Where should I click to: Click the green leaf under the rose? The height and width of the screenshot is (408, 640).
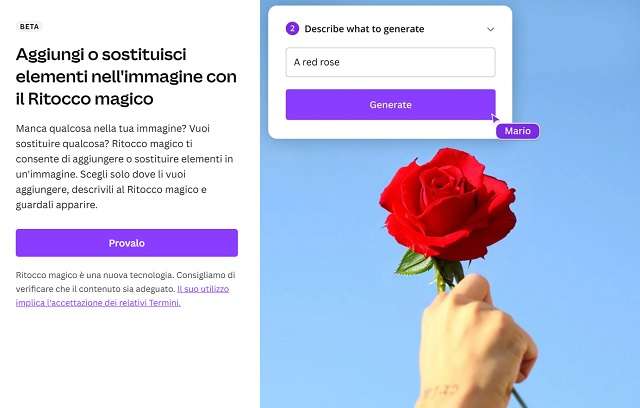point(414,262)
